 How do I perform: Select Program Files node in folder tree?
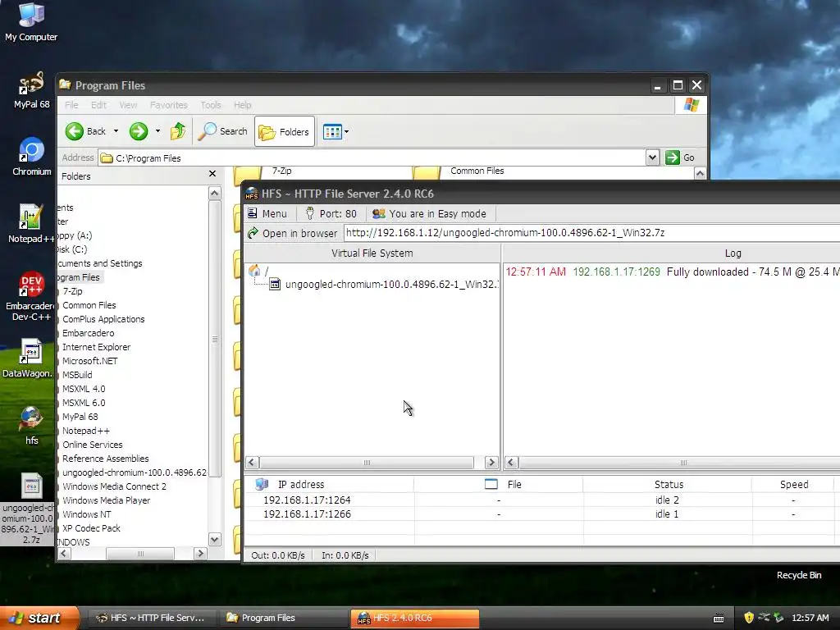[x=79, y=277]
